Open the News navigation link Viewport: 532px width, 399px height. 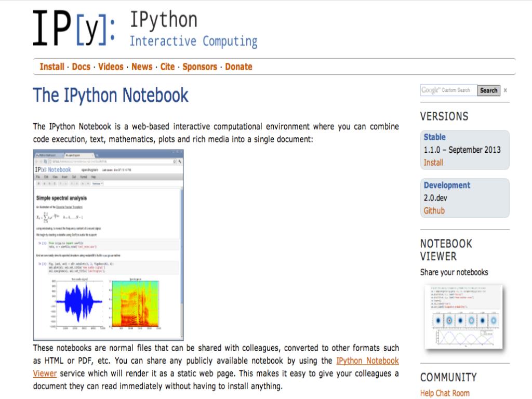point(142,67)
